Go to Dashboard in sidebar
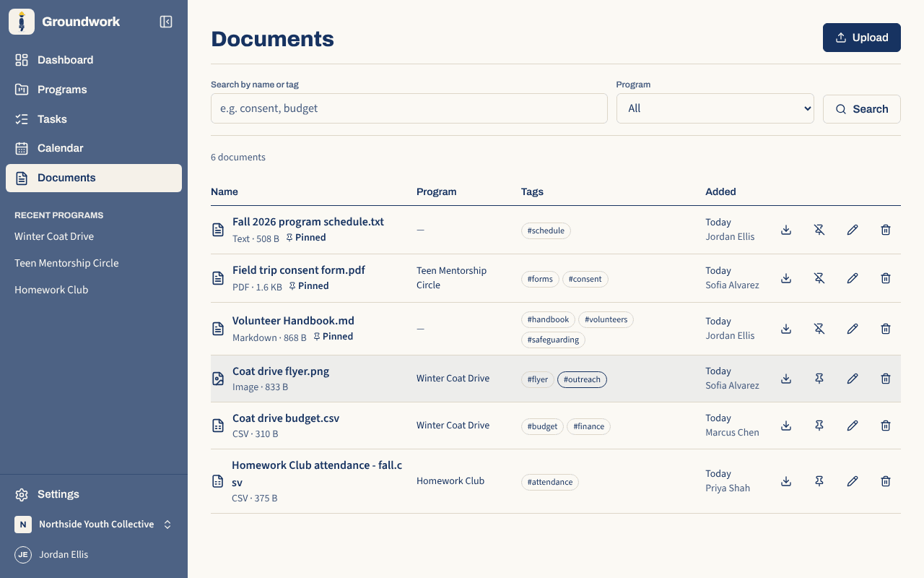 94,60
